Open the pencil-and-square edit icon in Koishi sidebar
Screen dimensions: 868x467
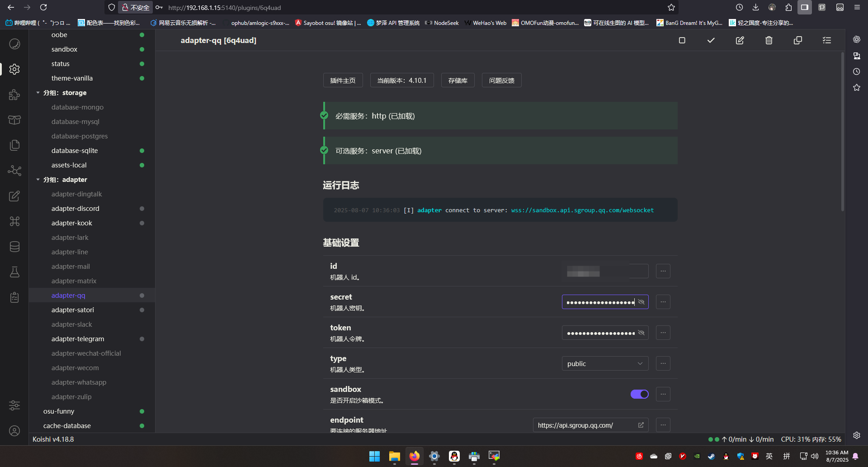[x=14, y=196]
